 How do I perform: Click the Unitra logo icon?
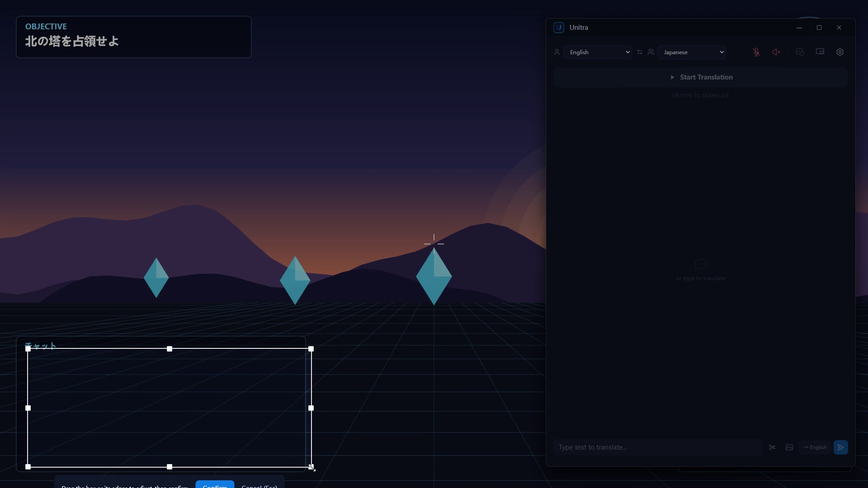click(x=559, y=28)
